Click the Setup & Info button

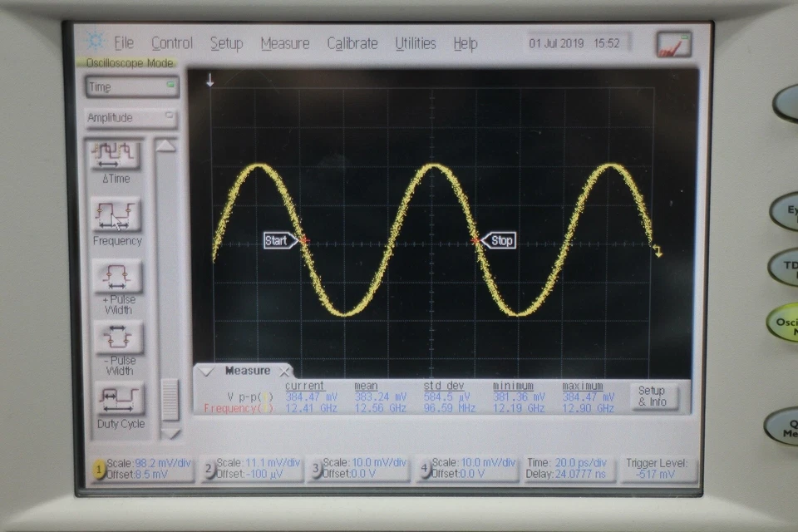tap(653, 397)
